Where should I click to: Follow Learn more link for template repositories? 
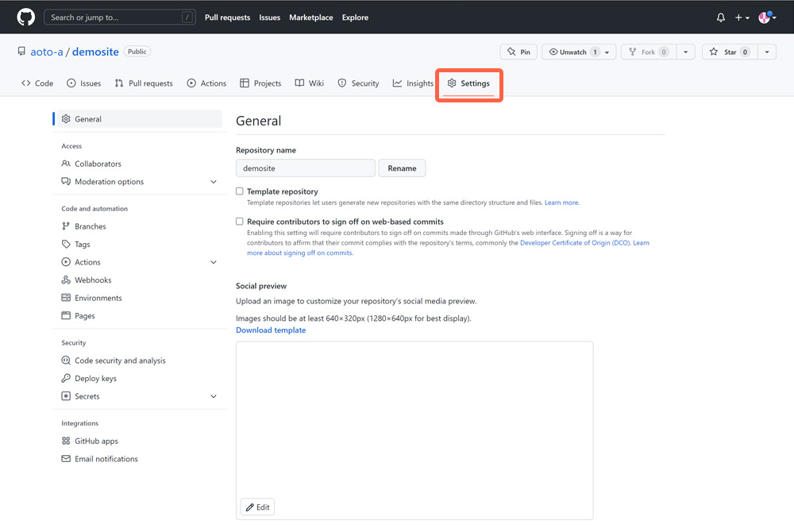pos(562,202)
